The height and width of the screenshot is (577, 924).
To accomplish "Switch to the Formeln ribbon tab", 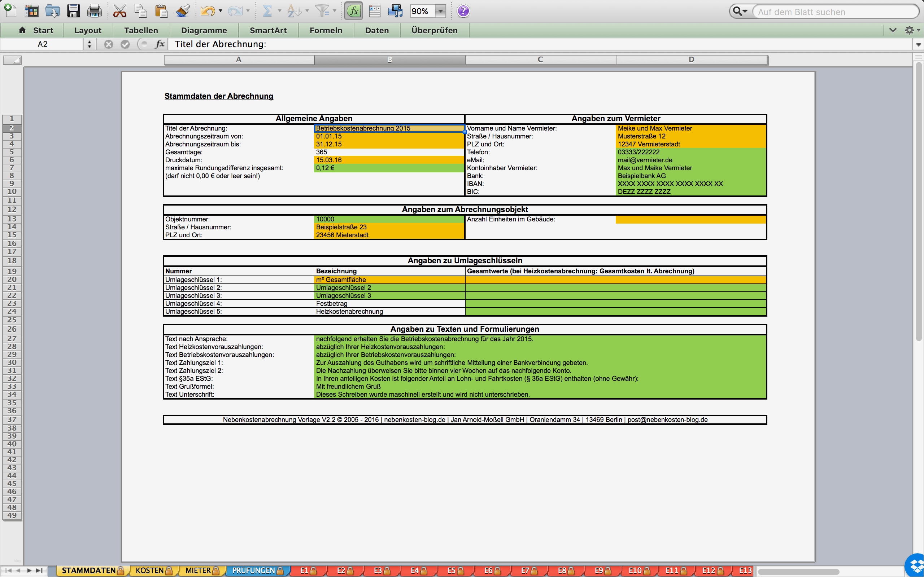I will (x=326, y=30).
